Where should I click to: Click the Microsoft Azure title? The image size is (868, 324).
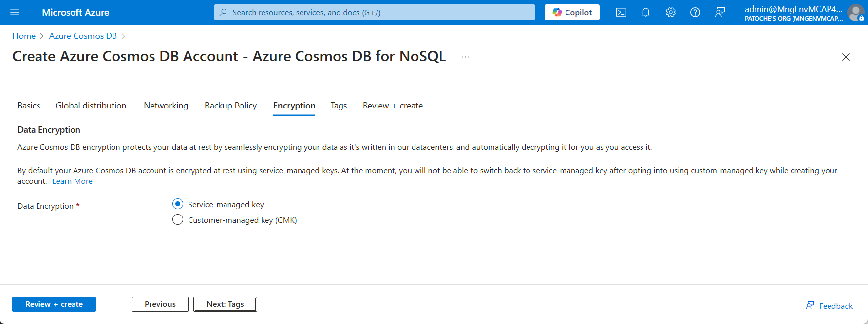75,12
